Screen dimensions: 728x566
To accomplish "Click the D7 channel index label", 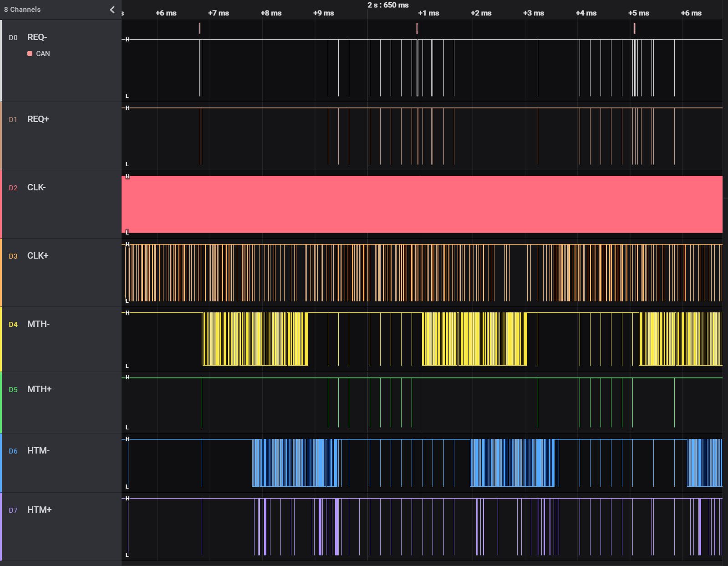I will [x=13, y=510].
